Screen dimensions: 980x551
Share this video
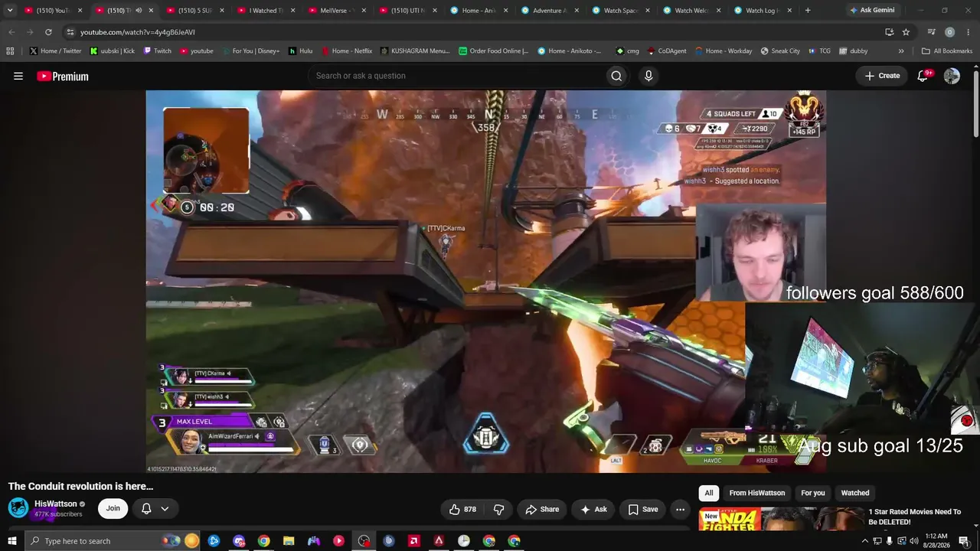point(542,509)
